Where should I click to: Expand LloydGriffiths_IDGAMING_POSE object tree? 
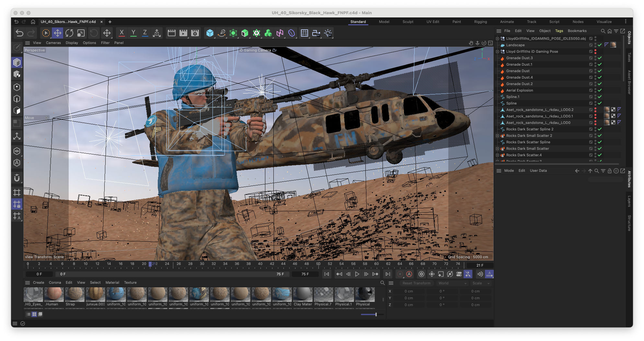(x=498, y=38)
